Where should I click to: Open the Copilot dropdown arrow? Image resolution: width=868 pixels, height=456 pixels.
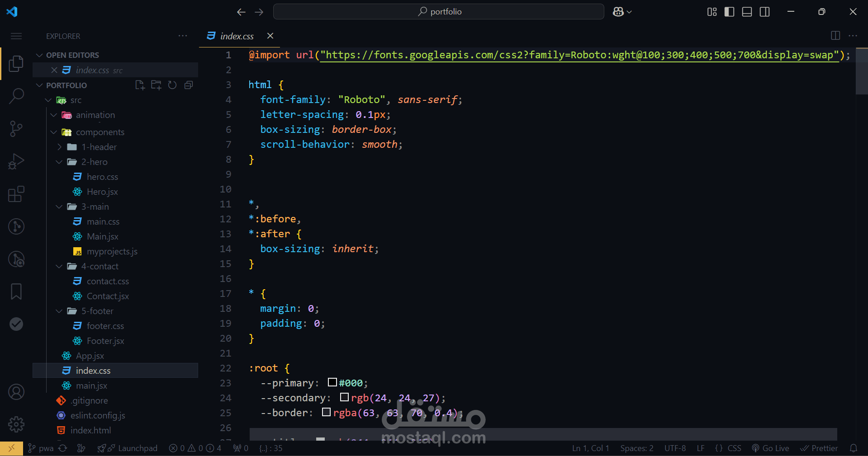click(629, 12)
